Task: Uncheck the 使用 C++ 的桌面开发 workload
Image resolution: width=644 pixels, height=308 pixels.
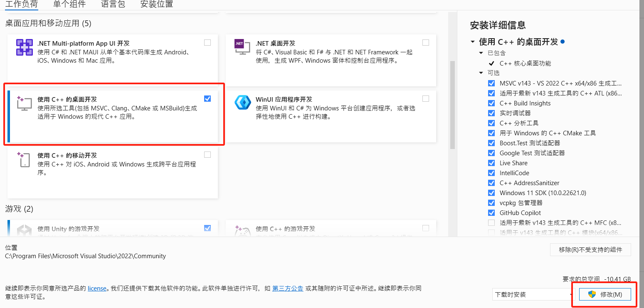Action: 207,98
